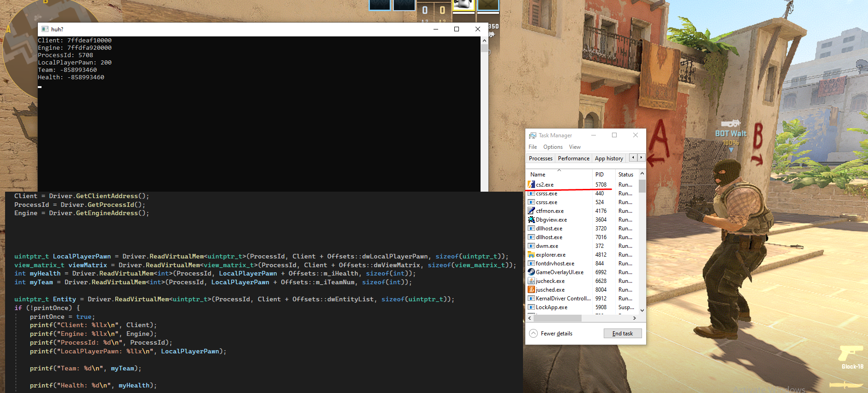Click the 'Team: -858993460' console output line
The image size is (868, 393).
point(67,70)
